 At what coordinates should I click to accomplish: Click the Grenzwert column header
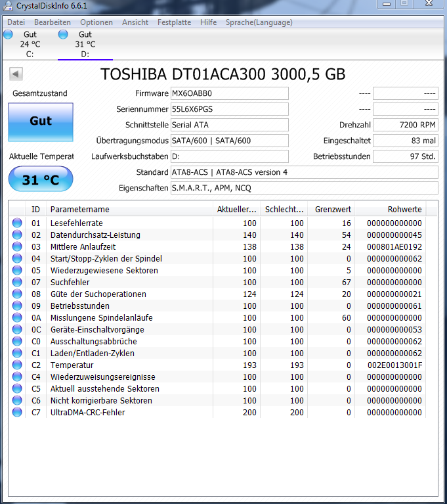[x=331, y=210]
